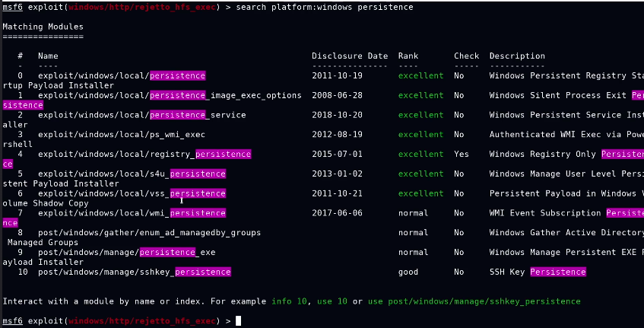Select the wmi_persistence module path

click(132, 213)
